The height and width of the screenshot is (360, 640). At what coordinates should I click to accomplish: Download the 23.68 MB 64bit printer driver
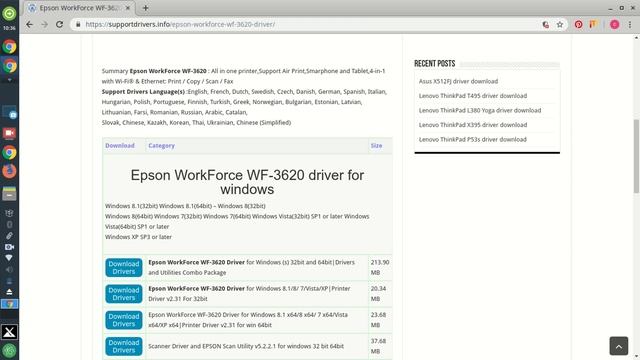tap(124, 320)
